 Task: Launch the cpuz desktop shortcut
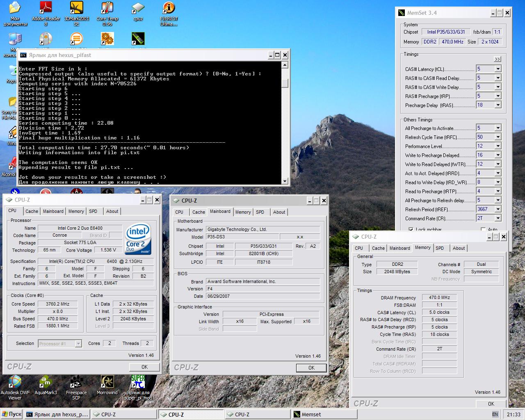coord(138,11)
